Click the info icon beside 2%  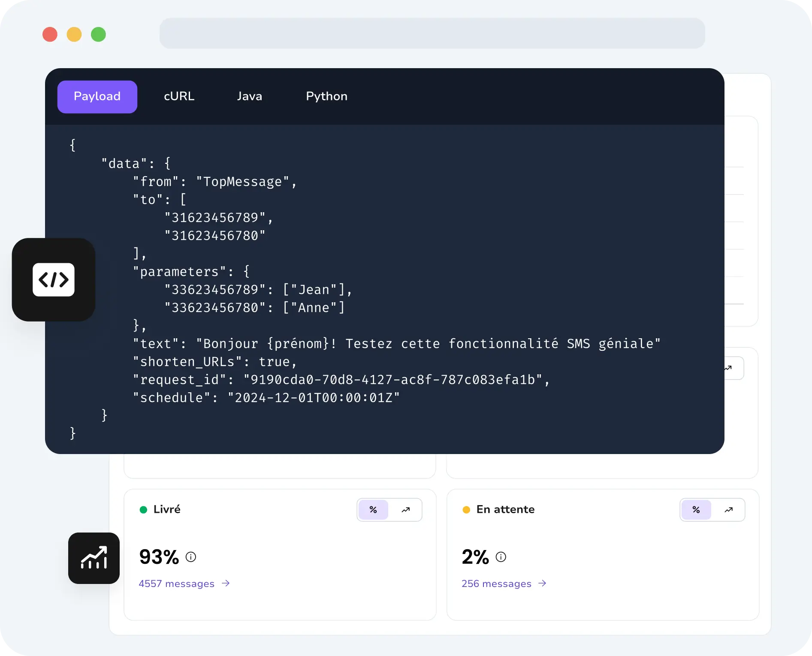(501, 557)
